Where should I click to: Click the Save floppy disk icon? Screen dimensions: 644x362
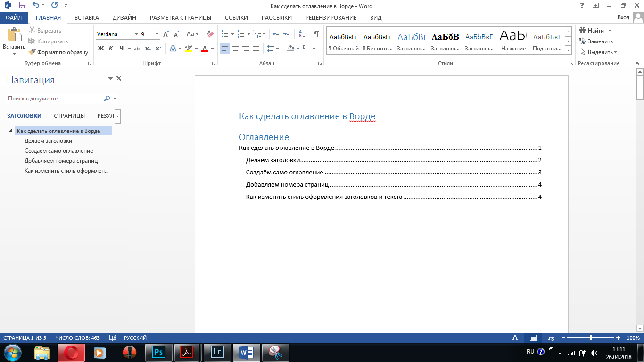click(x=22, y=6)
